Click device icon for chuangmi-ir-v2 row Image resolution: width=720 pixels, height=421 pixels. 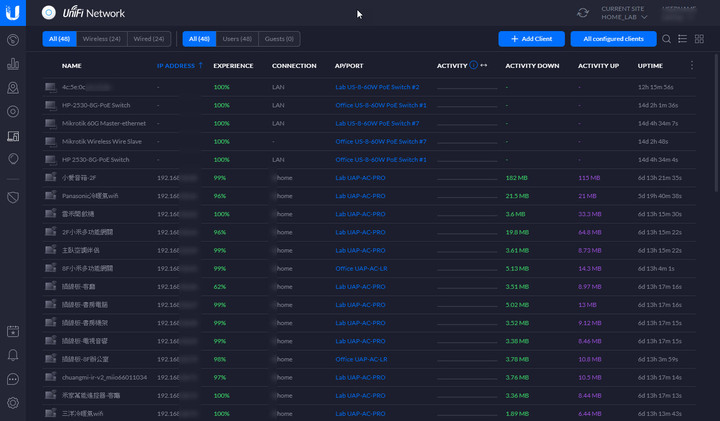(51, 377)
